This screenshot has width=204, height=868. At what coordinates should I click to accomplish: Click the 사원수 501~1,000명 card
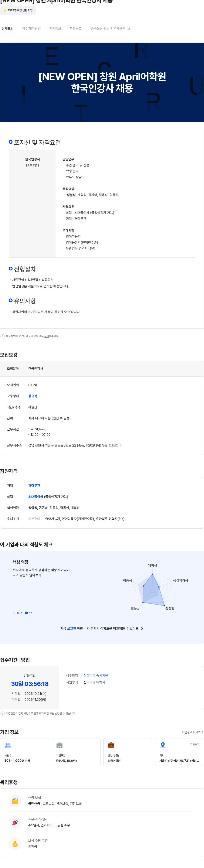[x=25, y=752]
